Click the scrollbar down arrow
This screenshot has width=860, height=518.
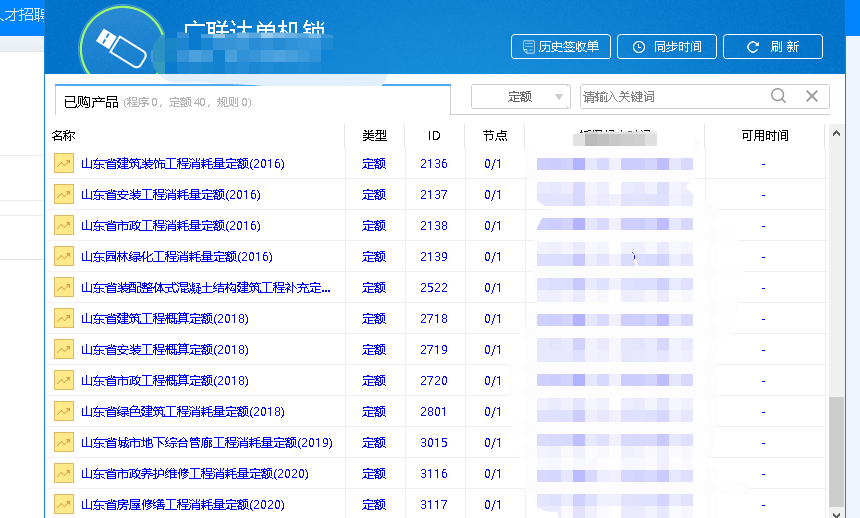pos(836,514)
